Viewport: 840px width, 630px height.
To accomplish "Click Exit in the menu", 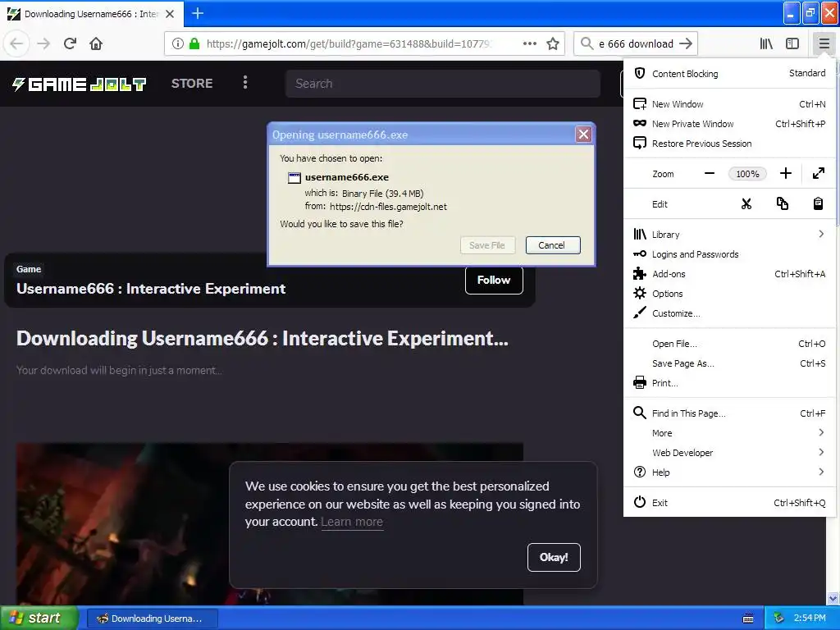I will click(729, 503).
